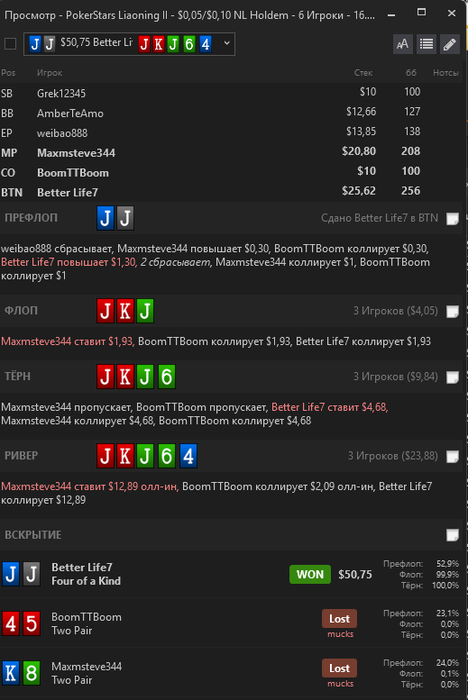Screen dimensions: 468x700
Task: Open note icon for the Flop street
Action: pyautogui.click(x=452, y=311)
